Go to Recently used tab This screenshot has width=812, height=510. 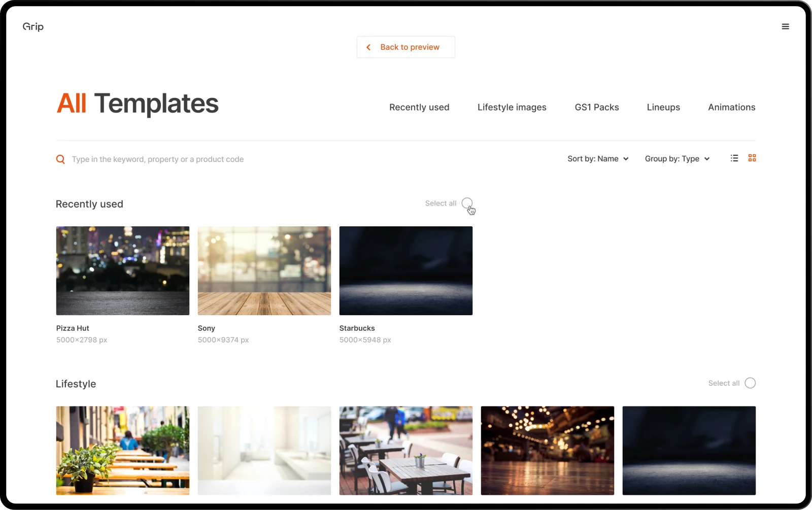(419, 107)
